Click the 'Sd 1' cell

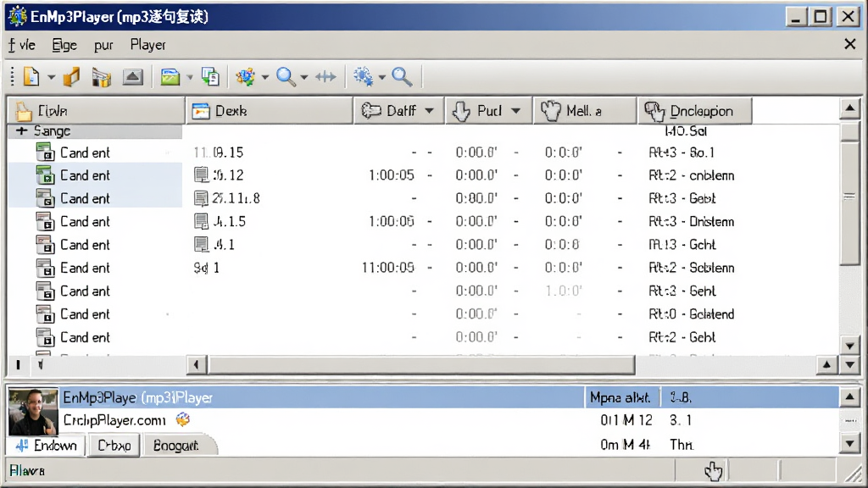[207, 268]
